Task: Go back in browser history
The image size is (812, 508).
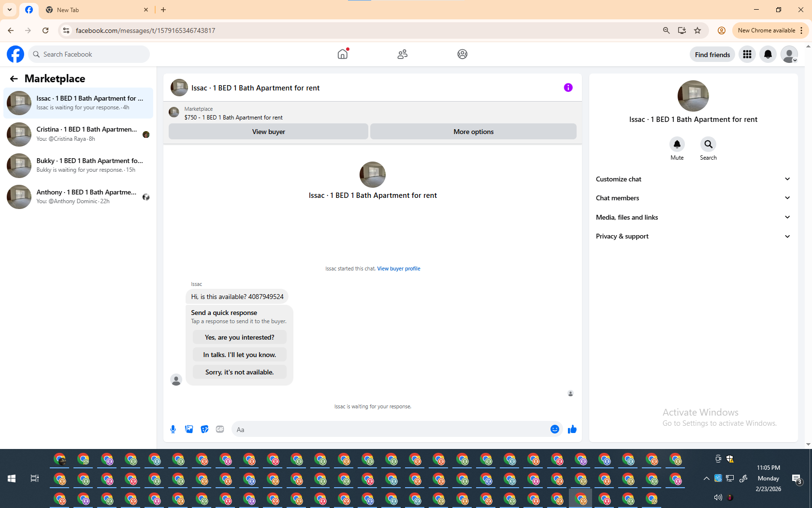Action: pyautogui.click(x=11, y=30)
